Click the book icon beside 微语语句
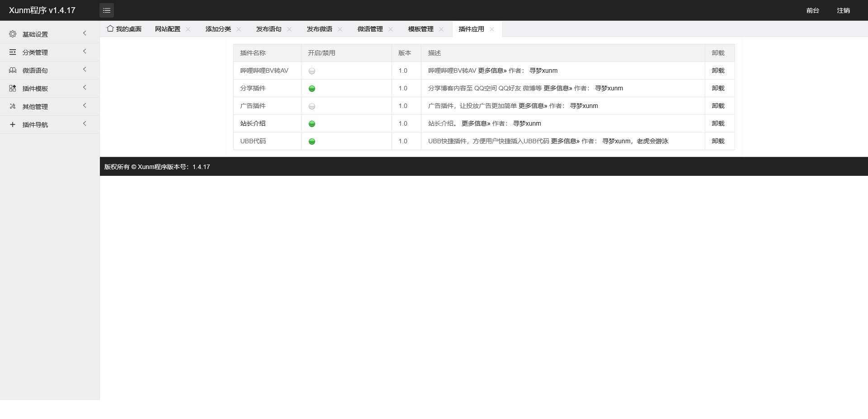868x419 pixels. (x=13, y=71)
